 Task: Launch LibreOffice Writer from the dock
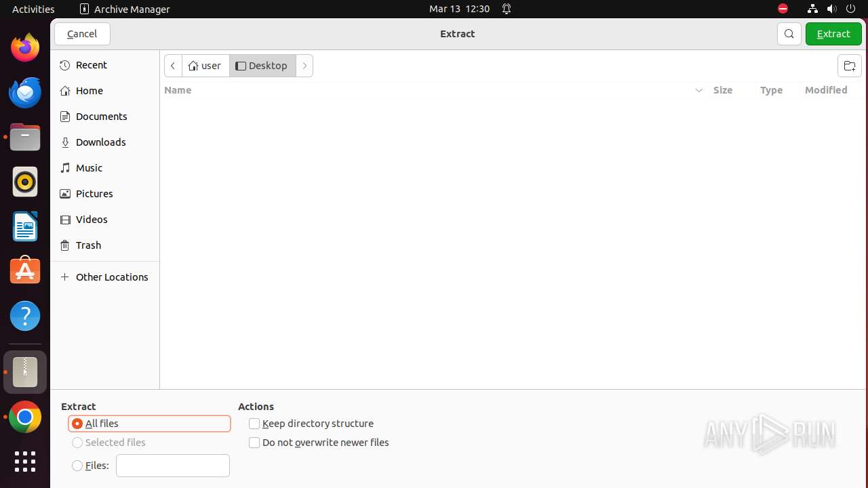25,227
